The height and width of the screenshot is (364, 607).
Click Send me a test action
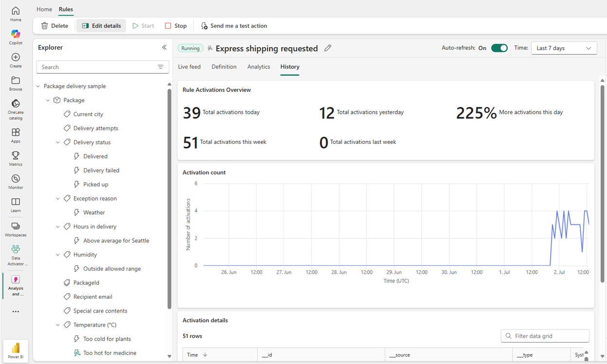[x=234, y=26]
